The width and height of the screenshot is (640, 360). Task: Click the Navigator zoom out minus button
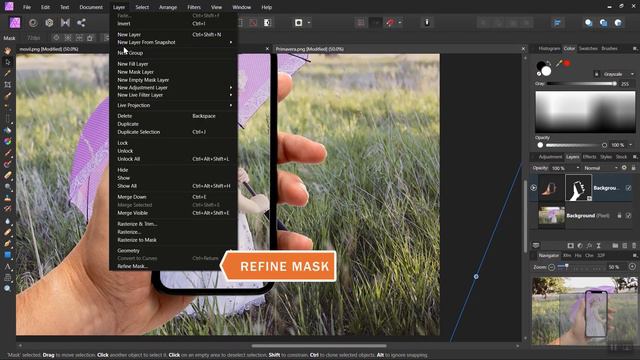[x=551, y=267]
